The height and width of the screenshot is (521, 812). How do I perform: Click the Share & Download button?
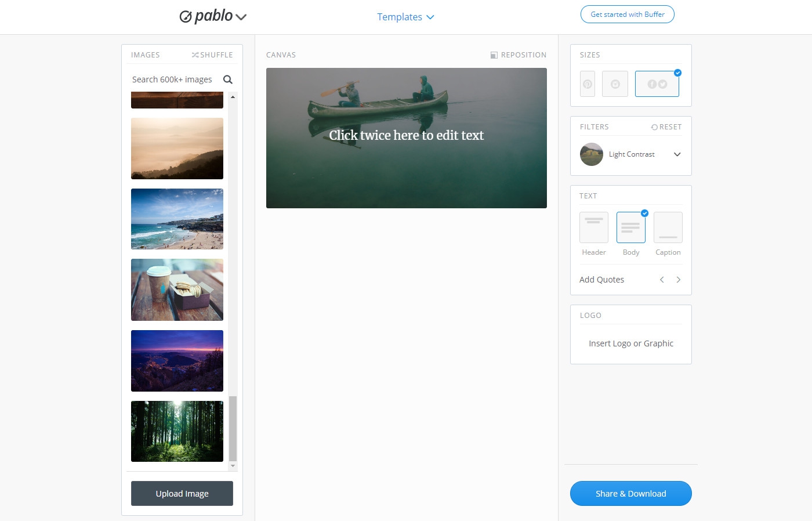(631, 494)
